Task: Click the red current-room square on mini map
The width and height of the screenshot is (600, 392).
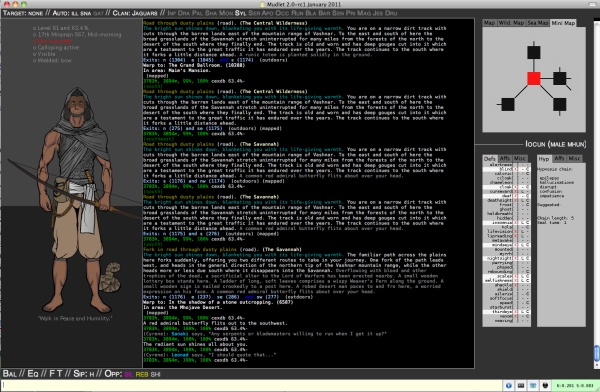Action: click(534, 78)
